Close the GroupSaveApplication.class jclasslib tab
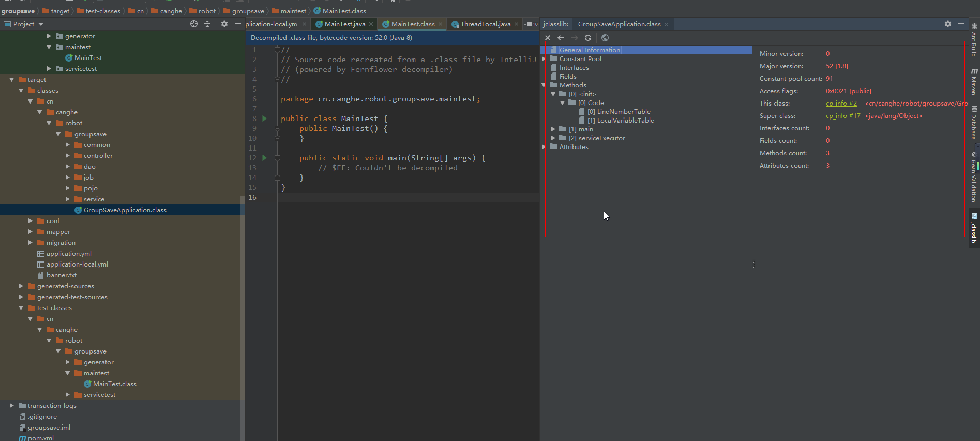Screen dimensions: 980x441 point(667,24)
